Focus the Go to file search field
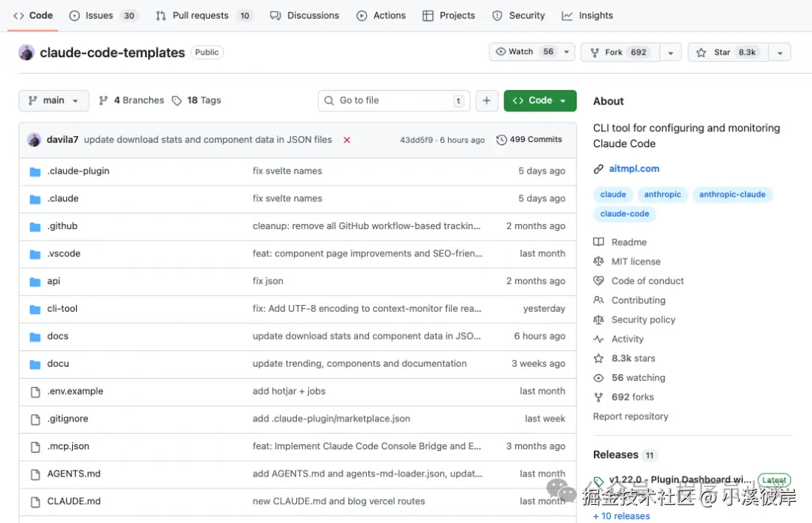Screen dimensions: 812x523 (394, 101)
